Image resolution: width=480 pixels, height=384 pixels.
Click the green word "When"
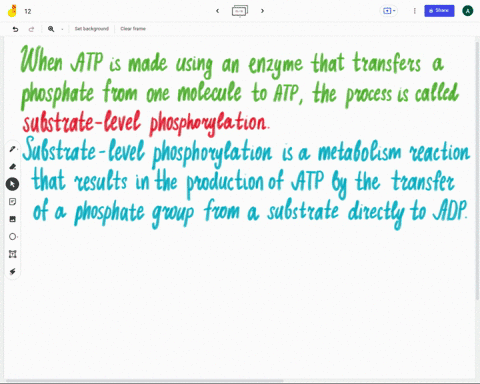(x=42, y=59)
